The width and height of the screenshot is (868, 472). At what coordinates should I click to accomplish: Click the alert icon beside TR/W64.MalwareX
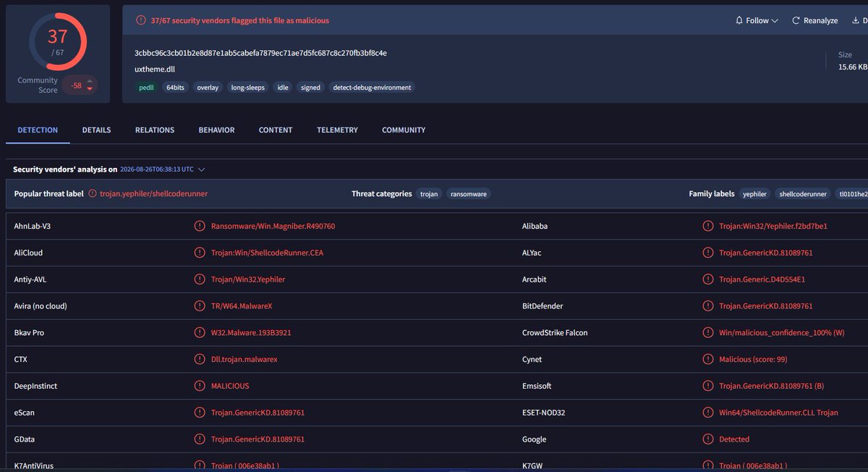[x=199, y=305]
